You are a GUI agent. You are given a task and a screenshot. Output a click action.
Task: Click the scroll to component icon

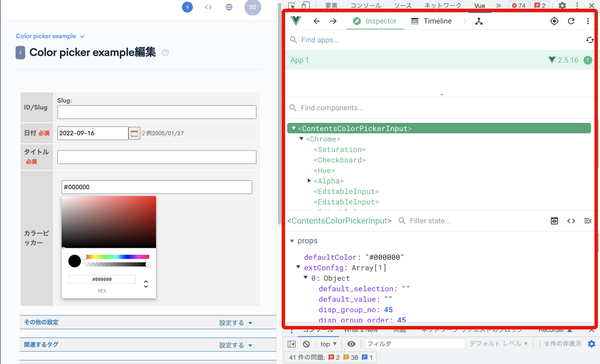point(554,221)
